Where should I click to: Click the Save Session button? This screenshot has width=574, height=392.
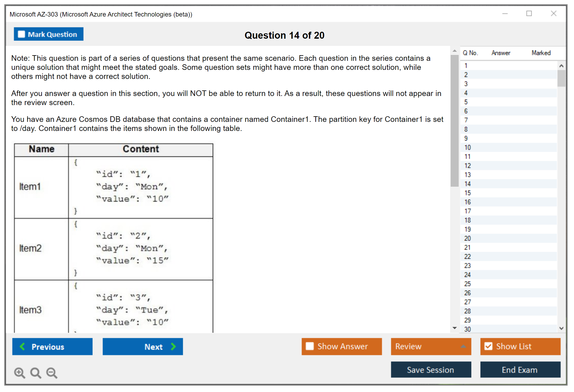coord(431,370)
